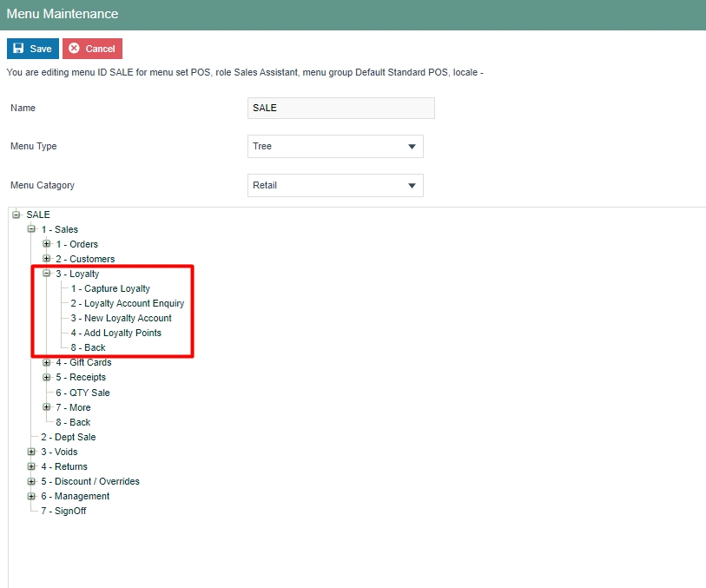Select the Add Loyalty Points item

[115, 333]
